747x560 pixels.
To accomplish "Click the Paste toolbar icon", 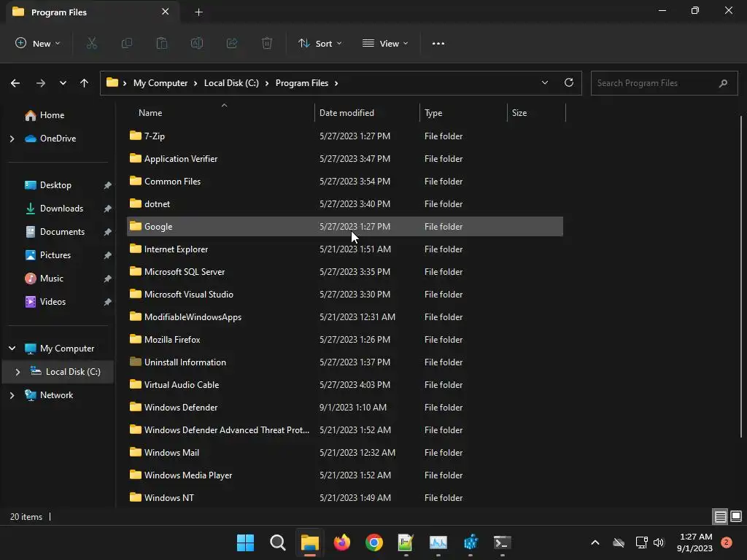I will pyautogui.click(x=162, y=43).
